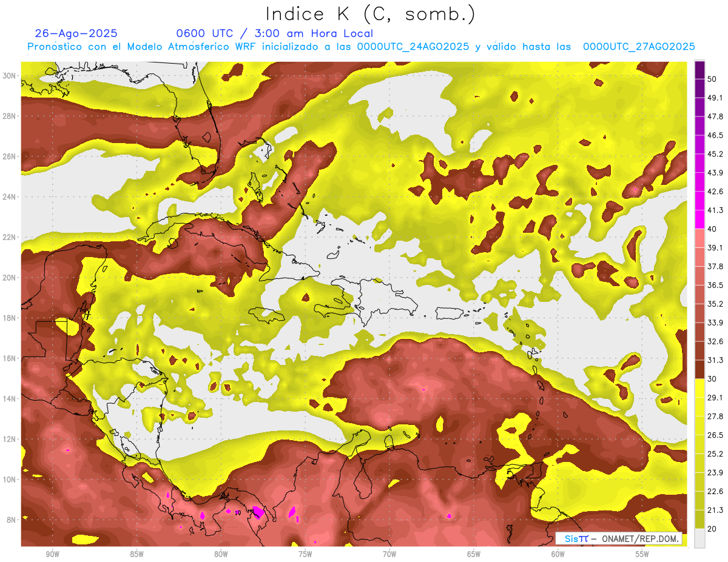Select the '0000UTC_24AGO2025' initialization timestamp
The height and width of the screenshot is (562, 728).
pos(413,47)
